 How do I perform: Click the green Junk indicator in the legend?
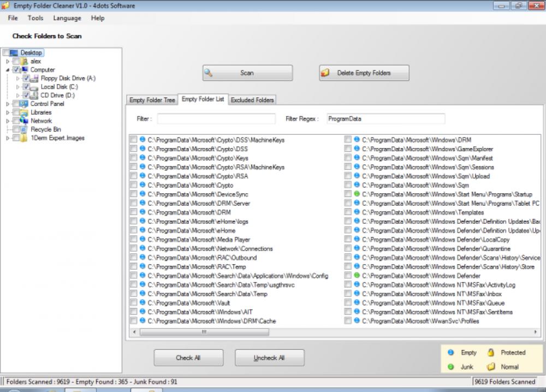(x=450, y=366)
